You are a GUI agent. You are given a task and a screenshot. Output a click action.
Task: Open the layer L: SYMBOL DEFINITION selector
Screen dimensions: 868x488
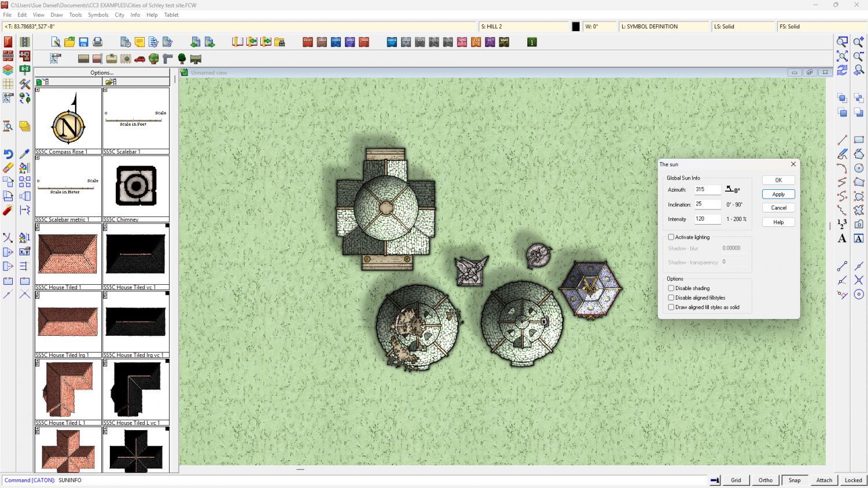coord(663,27)
